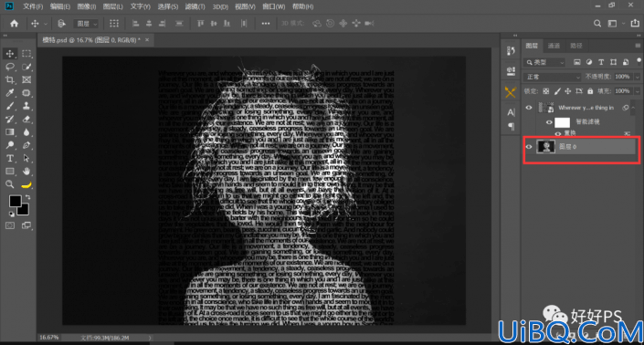
Task: Select the Crop tool
Action: coord(10,79)
